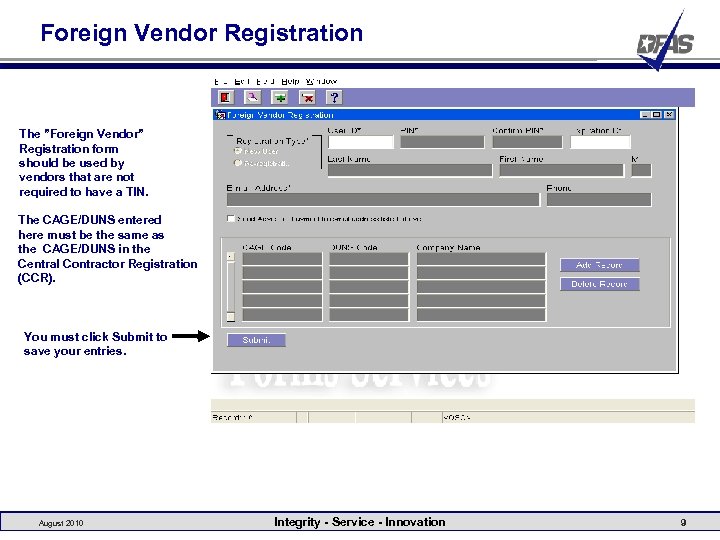The width and height of the screenshot is (720, 540).
Task: Click the first CAGE Code row field
Action: pyautogui.click(x=282, y=259)
